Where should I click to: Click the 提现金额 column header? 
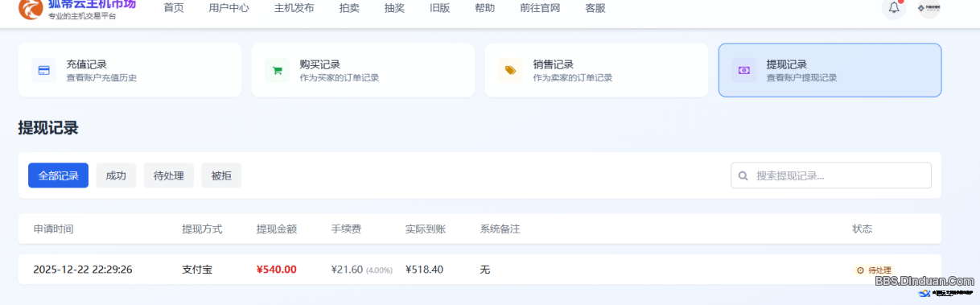pos(277,229)
